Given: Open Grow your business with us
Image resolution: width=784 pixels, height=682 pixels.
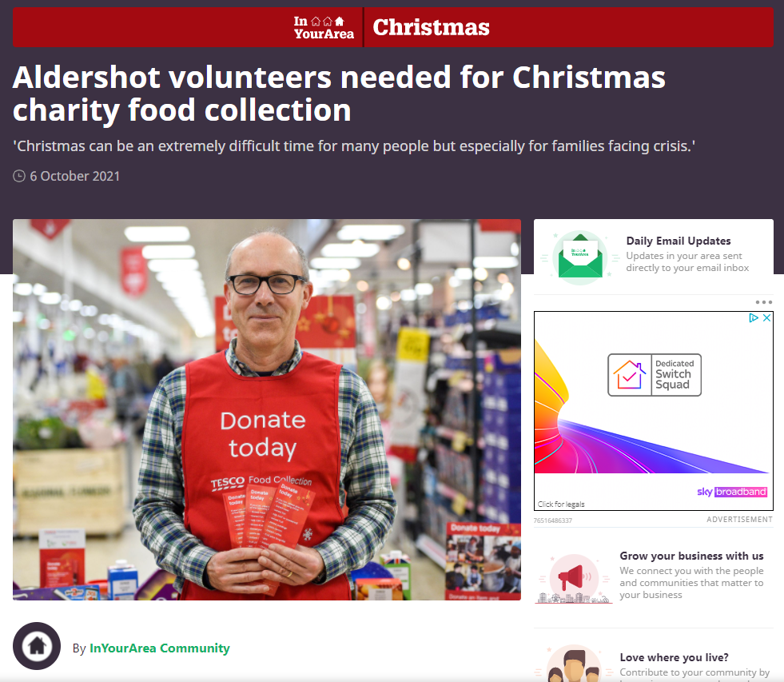Looking at the screenshot, I should [x=691, y=556].
